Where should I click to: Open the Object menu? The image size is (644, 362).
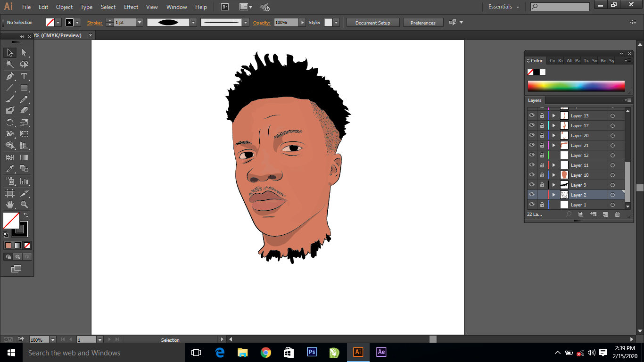(x=64, y=7)
